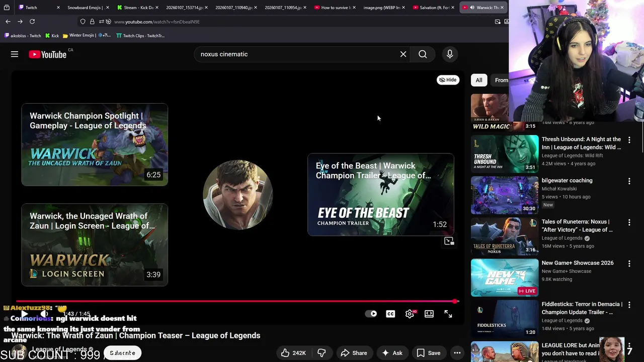Click the round channel avatar end card
Screen dimensions: 644x362
[x=238, y=195]
